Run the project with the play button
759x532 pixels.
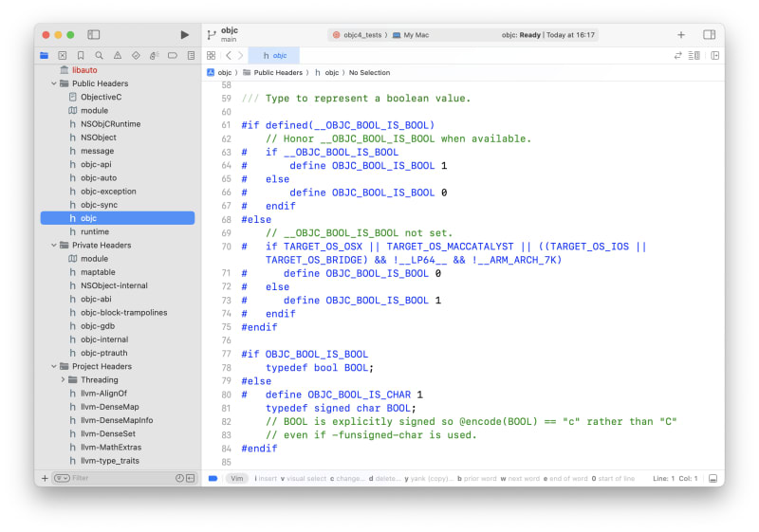tap(184, 35)
